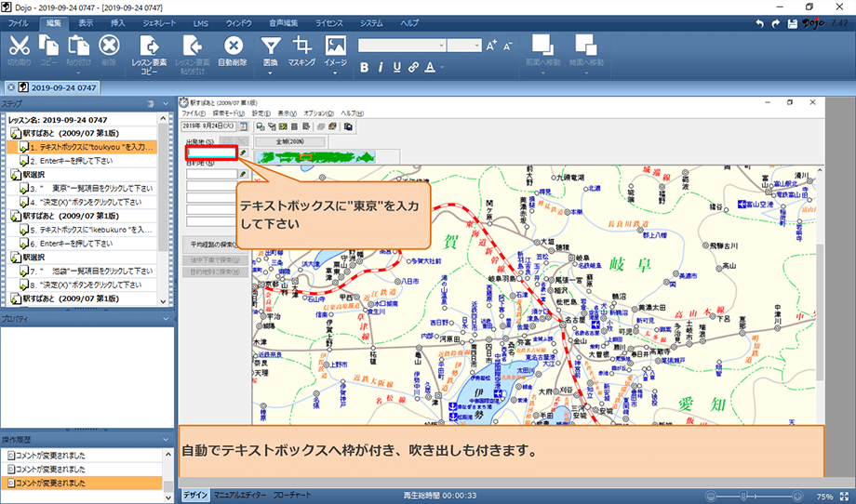Switch to the マニュアルエディター view tab

(x=239, y=496)
